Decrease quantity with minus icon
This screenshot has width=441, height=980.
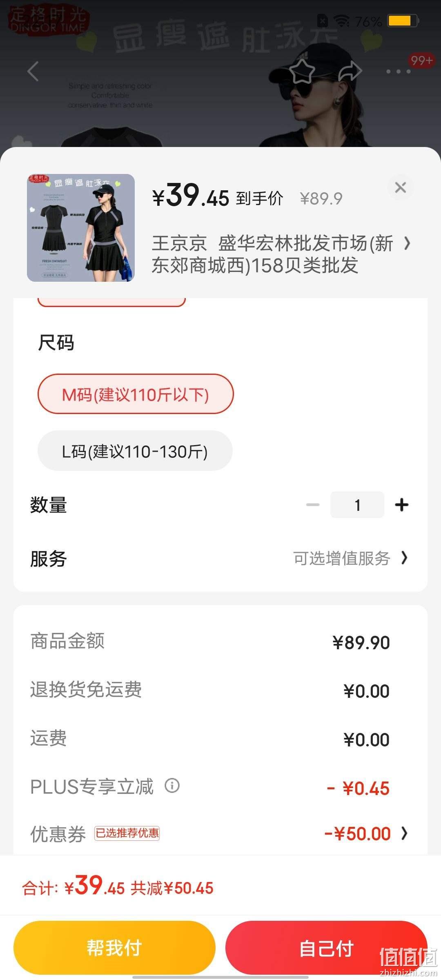coord(313,505)
